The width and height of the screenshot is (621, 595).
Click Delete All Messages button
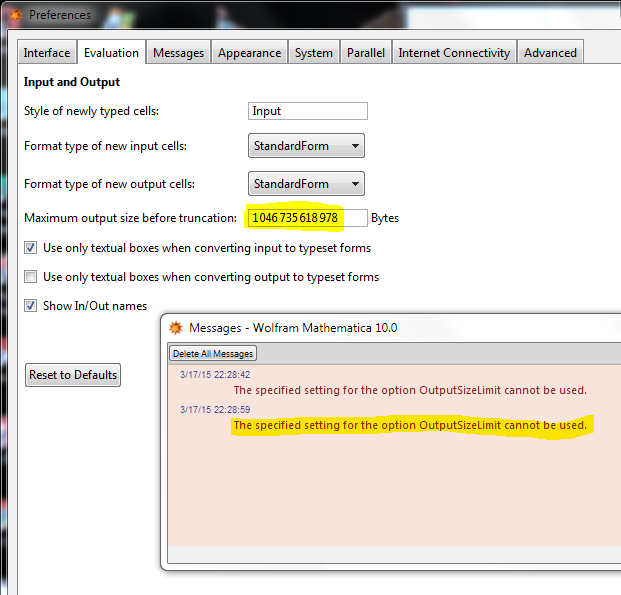click(x=213, y=353)
